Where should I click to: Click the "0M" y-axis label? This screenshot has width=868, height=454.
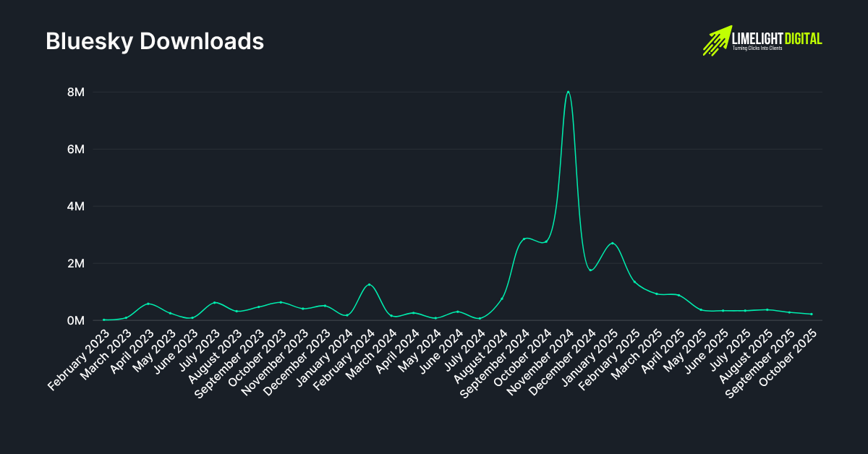click(x=76, y=320)
